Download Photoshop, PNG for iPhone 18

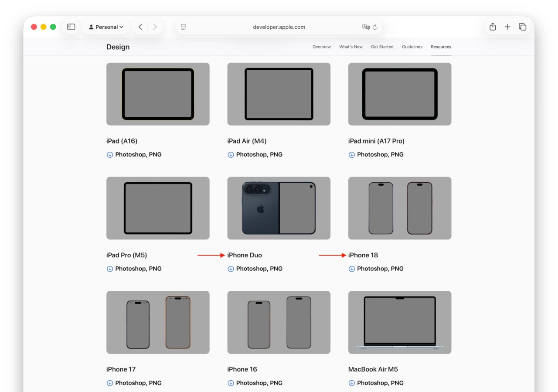(380, 269)
